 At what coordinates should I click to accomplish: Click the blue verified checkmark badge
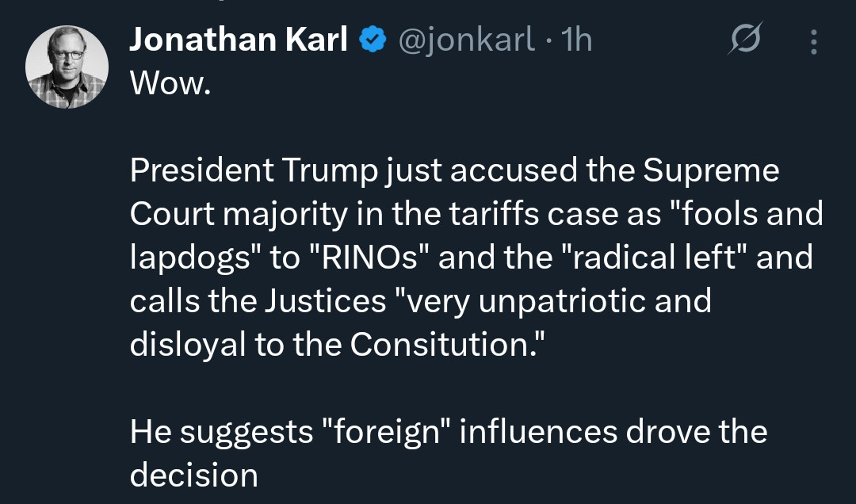click(x=371, y=40)
